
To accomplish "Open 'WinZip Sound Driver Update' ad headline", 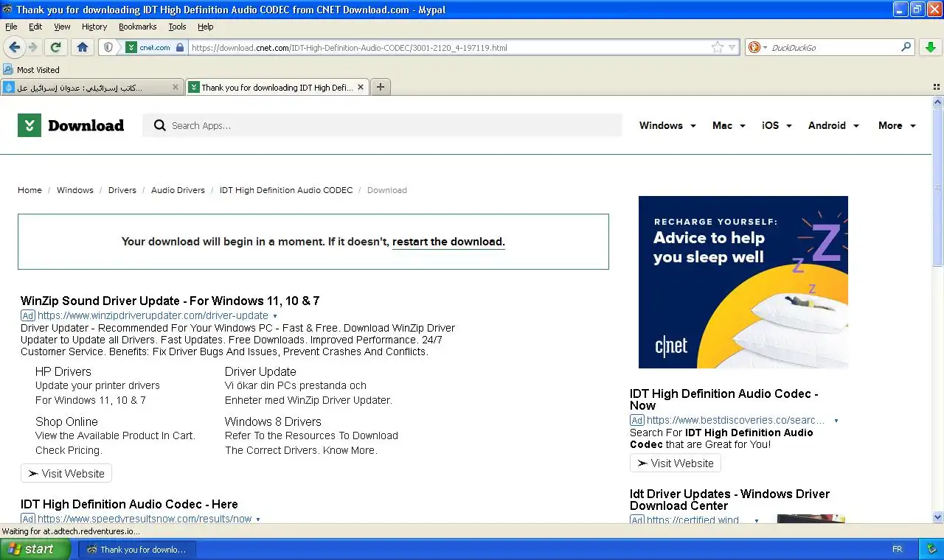I will pyautogui.click(x=170, y=301).
